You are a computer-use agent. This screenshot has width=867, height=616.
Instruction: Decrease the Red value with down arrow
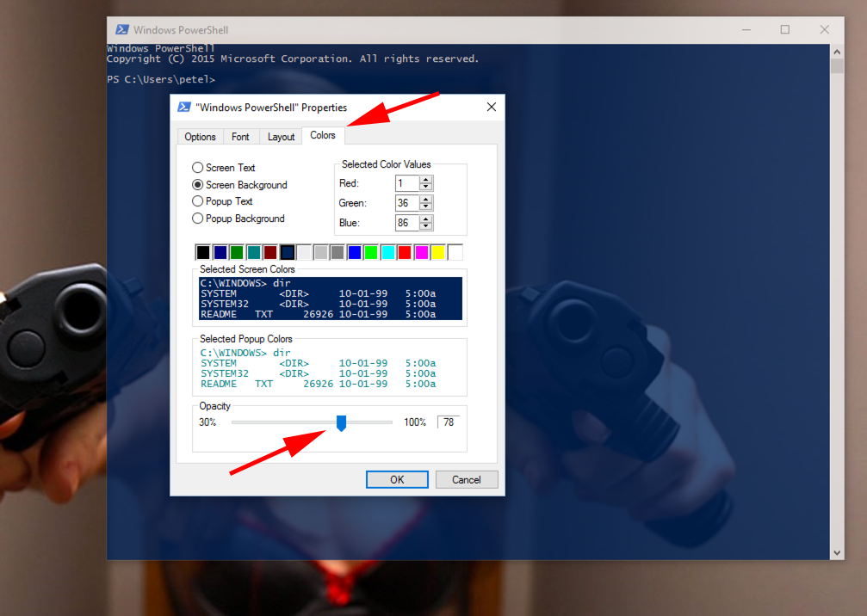tap(426, 187)
